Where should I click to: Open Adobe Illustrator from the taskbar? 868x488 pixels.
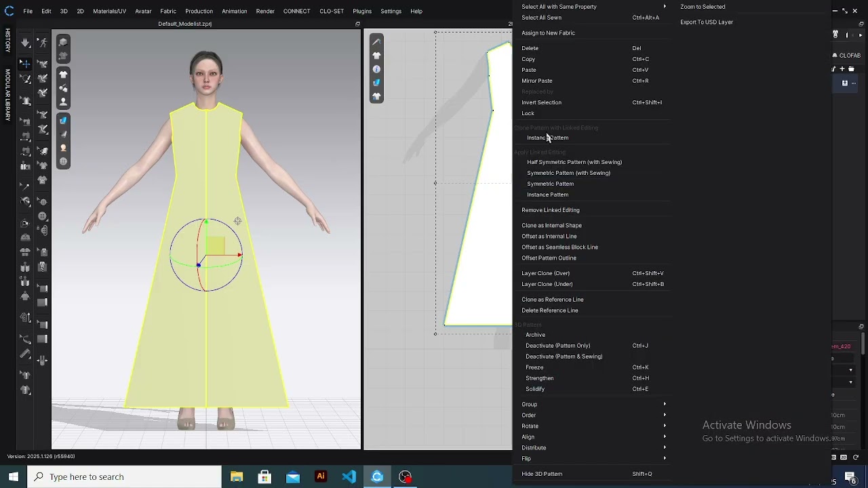coord(321,476)
